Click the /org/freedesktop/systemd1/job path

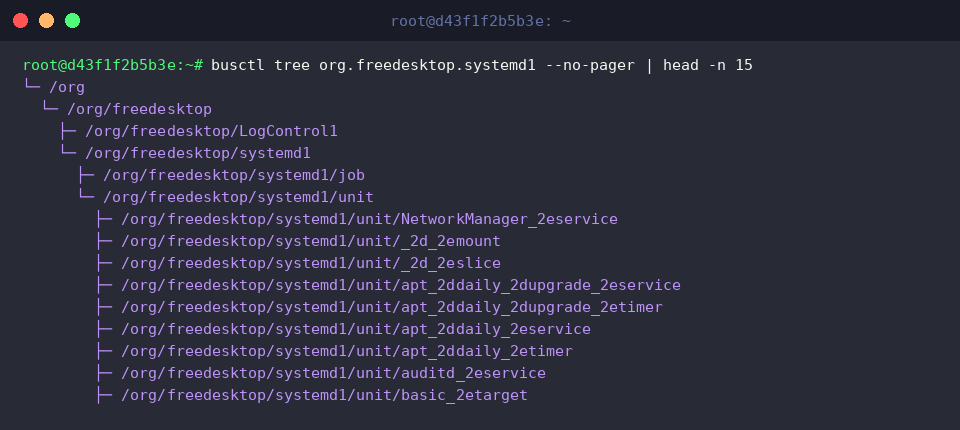tap(234, 175)
